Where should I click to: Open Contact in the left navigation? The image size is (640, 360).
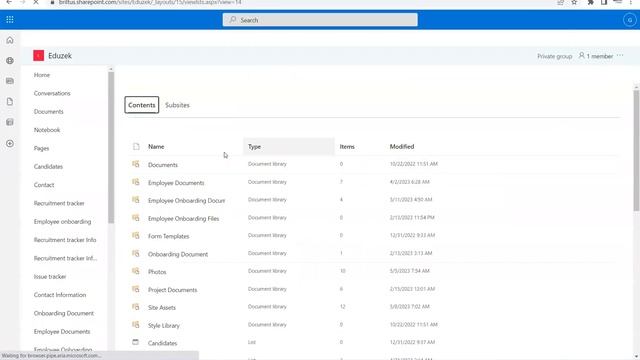44,185
